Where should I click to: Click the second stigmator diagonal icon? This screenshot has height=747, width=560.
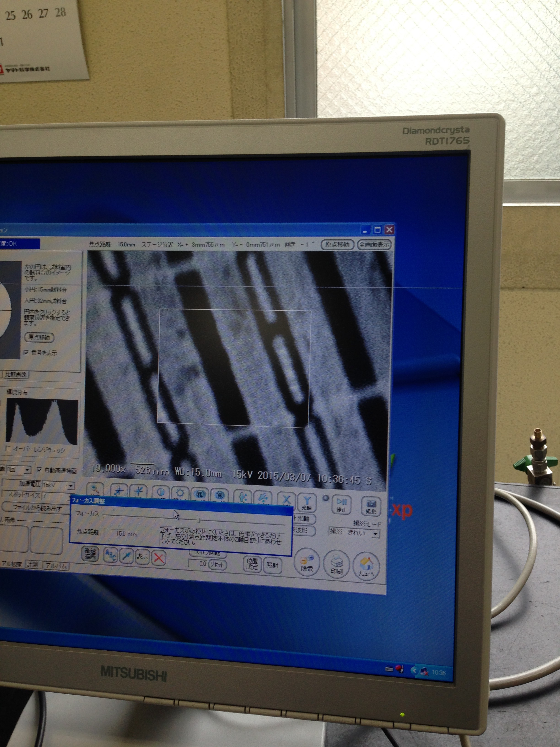click(x=263, y=498)
